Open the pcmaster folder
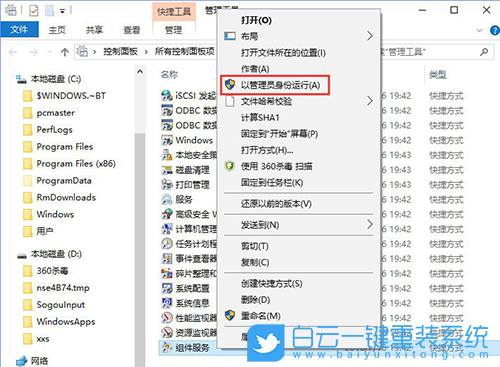This screenshot has width=500, height=367. (49, 113)
